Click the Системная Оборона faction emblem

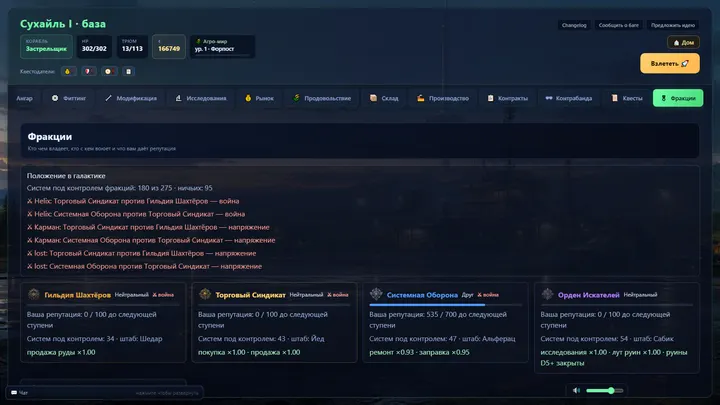(x=376, y=294)
